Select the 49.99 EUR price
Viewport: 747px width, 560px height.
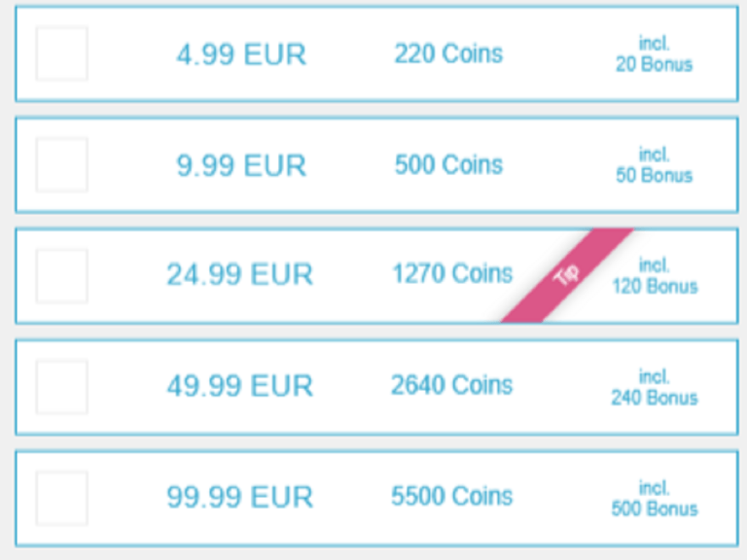(239, 386)
